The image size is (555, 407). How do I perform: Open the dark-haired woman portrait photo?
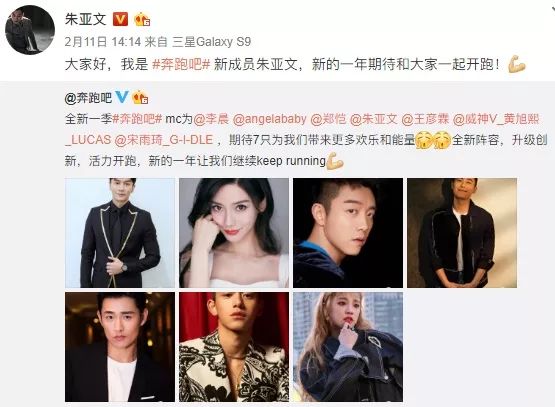234,233
